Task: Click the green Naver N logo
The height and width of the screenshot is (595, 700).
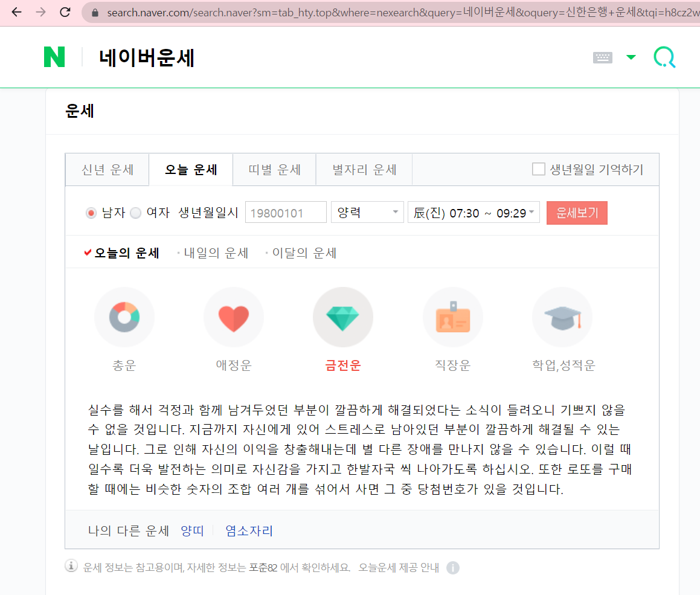Action: tap(54, 56)
